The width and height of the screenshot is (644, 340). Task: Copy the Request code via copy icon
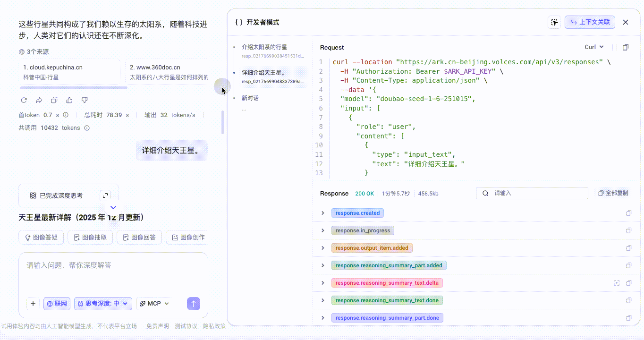pyautogui.click(x=626, y=47)
